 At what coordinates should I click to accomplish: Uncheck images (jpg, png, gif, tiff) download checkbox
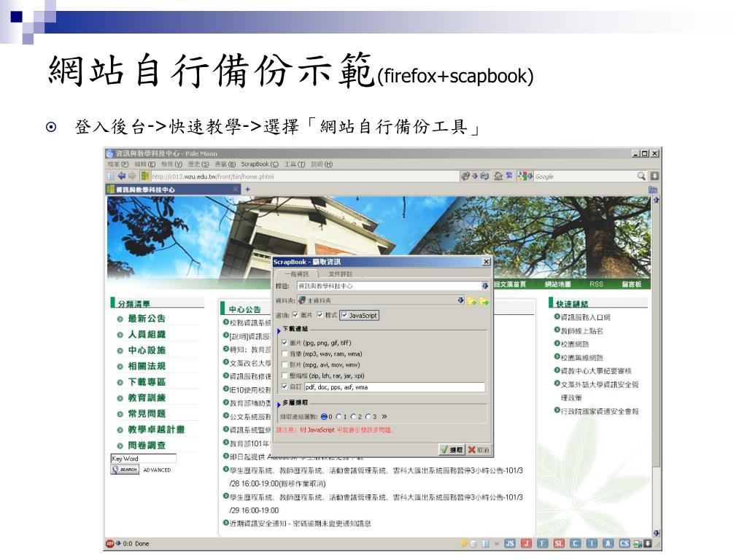[x=285, y=343]
